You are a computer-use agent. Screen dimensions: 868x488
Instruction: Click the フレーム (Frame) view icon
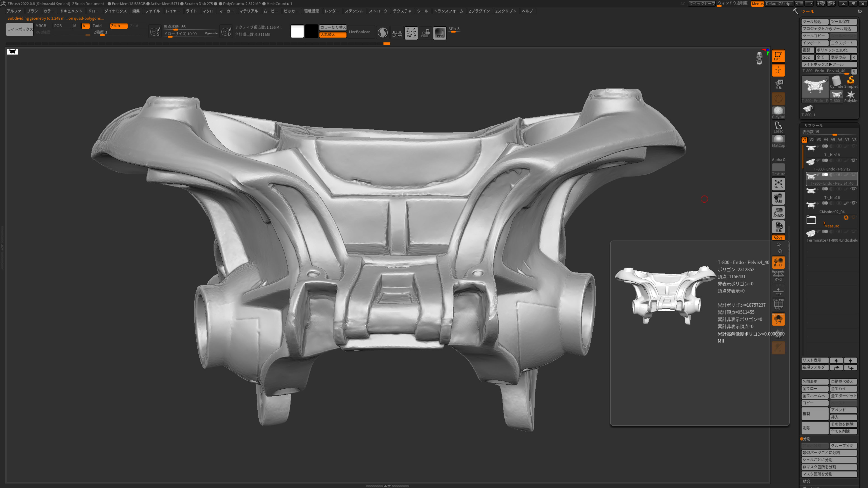[778, 184]
